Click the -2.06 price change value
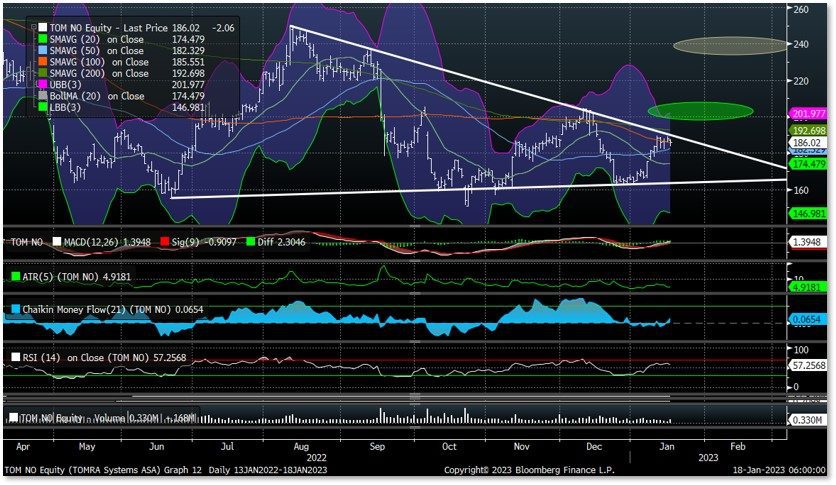 coord(223,28)
